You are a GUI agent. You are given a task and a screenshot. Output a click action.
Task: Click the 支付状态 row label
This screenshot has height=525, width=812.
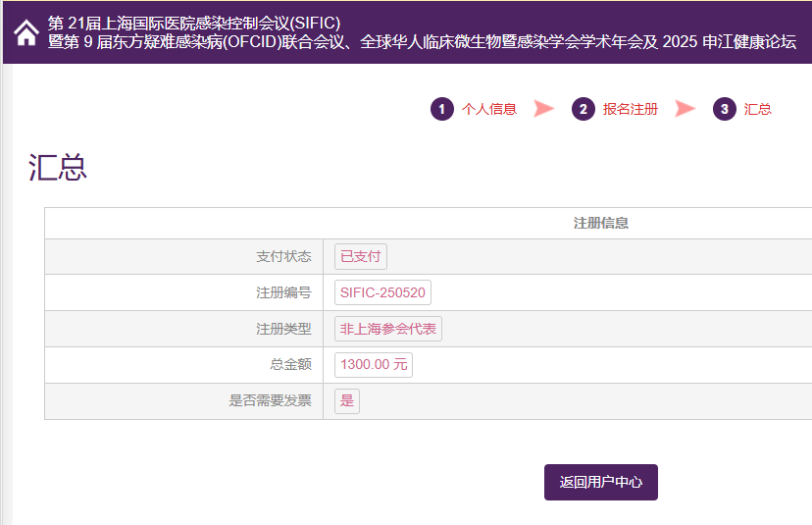click(x=283, y=257)
